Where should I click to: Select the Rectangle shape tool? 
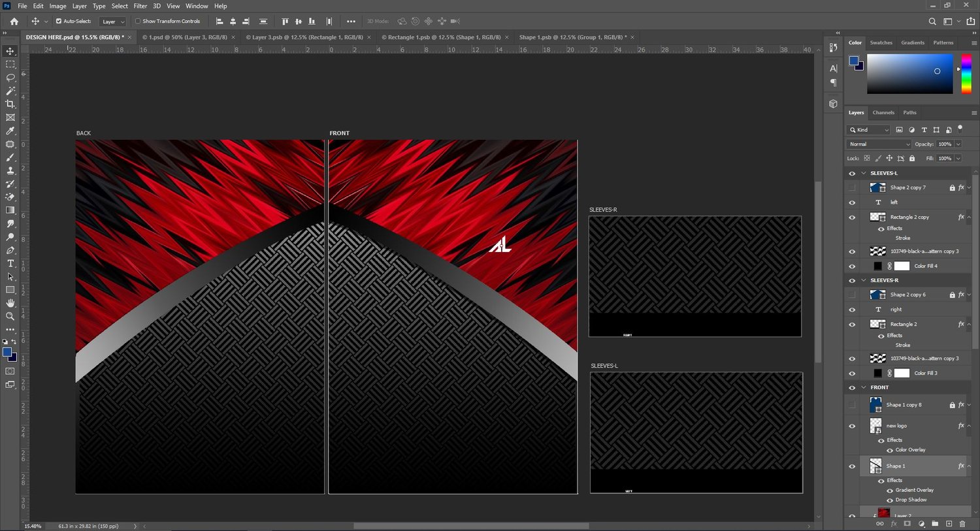click(10, 290)
